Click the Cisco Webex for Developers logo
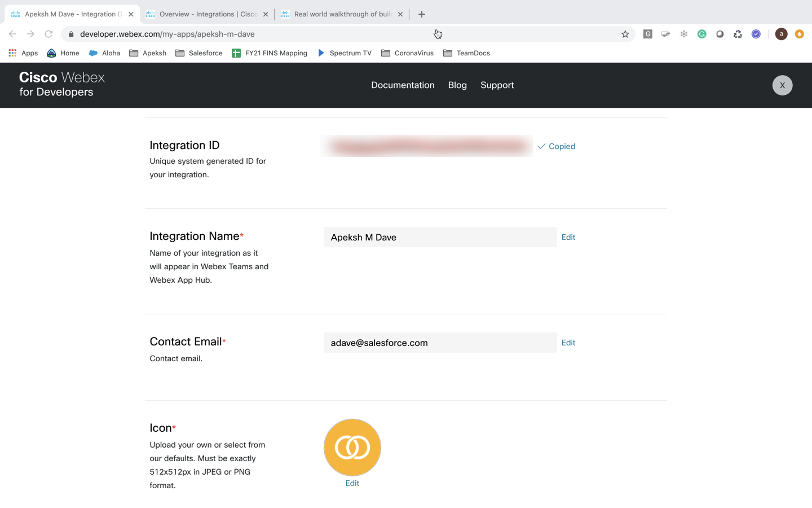The height and width of the screenshot is (508, 812). (62, 85)
